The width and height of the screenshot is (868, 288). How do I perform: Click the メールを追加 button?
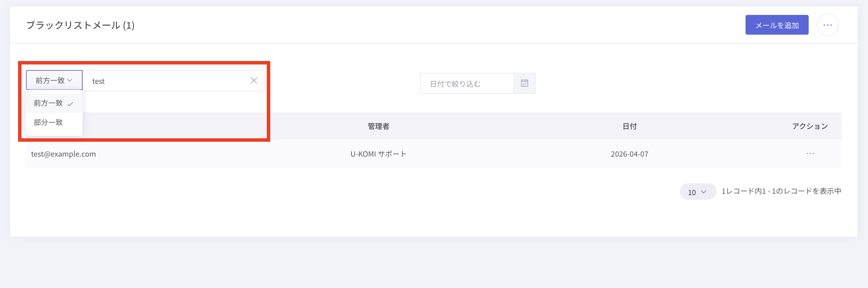777,25
